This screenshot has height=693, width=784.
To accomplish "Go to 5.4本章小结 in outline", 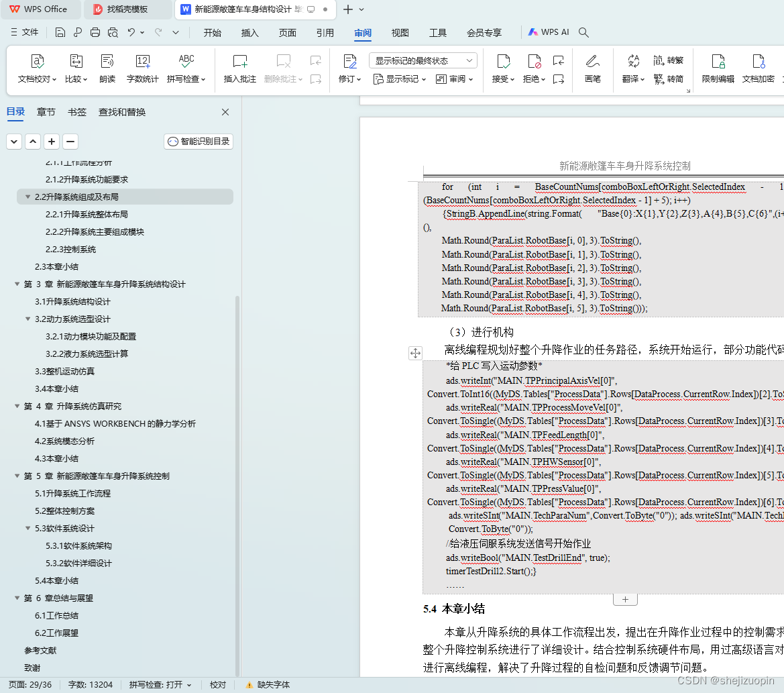I will pyautogui.click(x=56, y=580).
